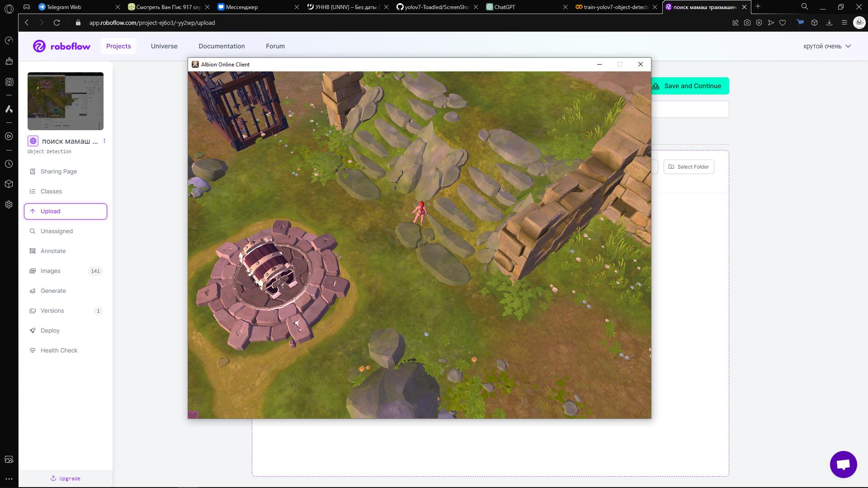The height and width of the screenshot is (488, 868).
Task: Switch to the УННВ tab
Action: click(348, 7)
